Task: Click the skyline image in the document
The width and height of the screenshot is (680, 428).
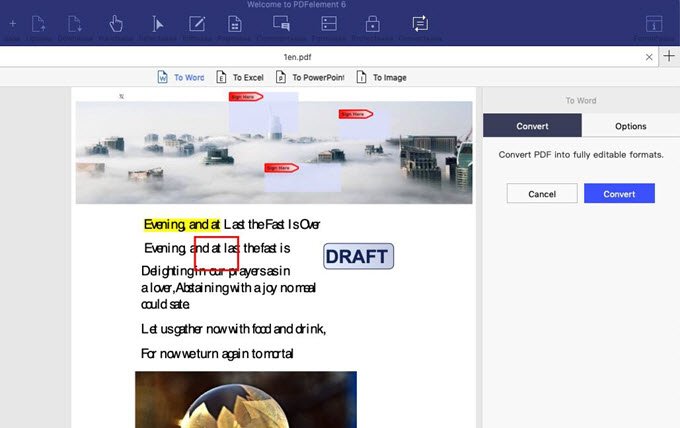Action: click(274, 152)
